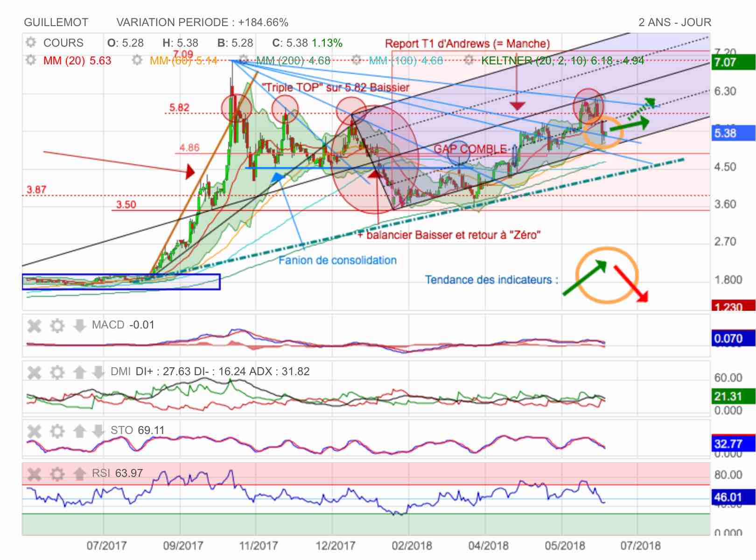756x560 pixels.
Task: Click the closing price C: 5.38 value
Action: (290, 43)
